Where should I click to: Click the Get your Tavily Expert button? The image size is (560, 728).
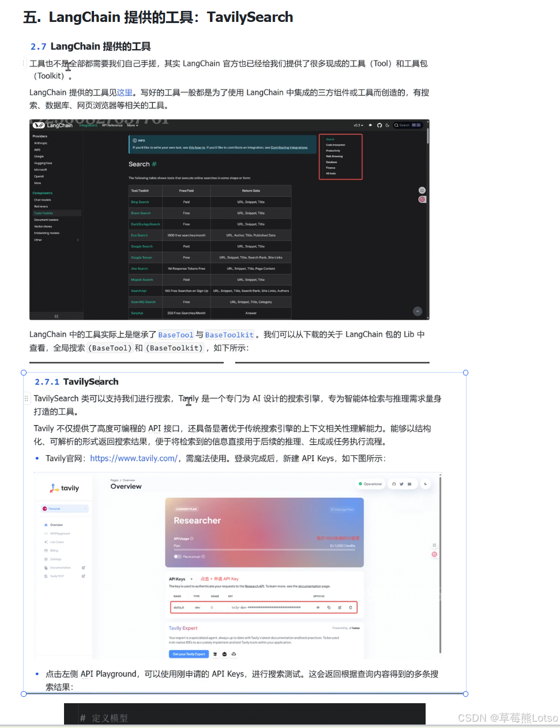[189, 654]
